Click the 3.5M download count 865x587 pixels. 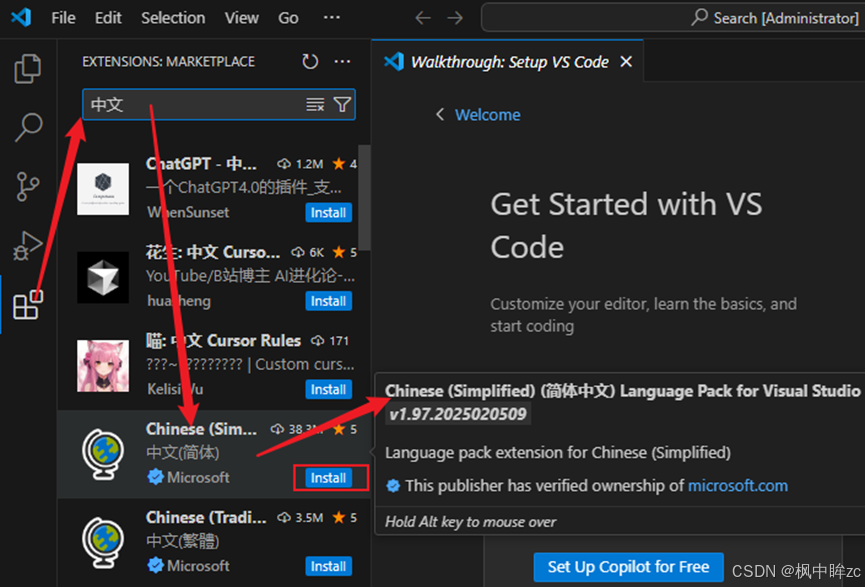(309, 517)
